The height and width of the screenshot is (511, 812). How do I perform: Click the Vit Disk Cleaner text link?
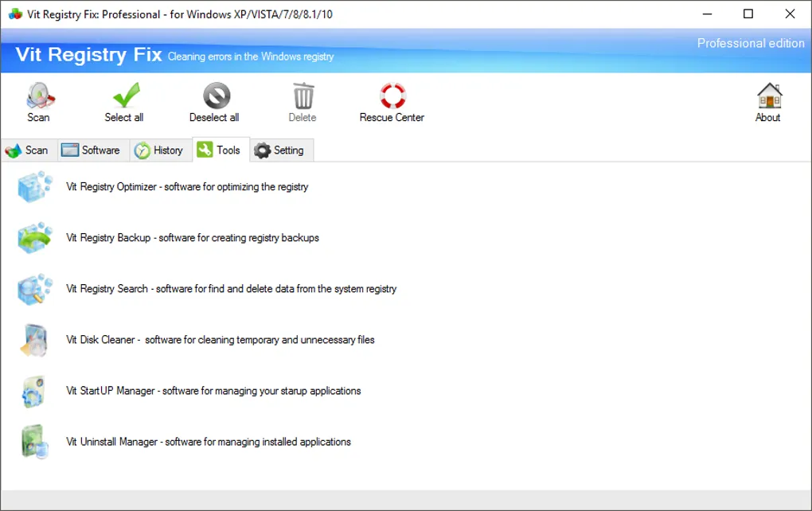click(x=219, y=340)
